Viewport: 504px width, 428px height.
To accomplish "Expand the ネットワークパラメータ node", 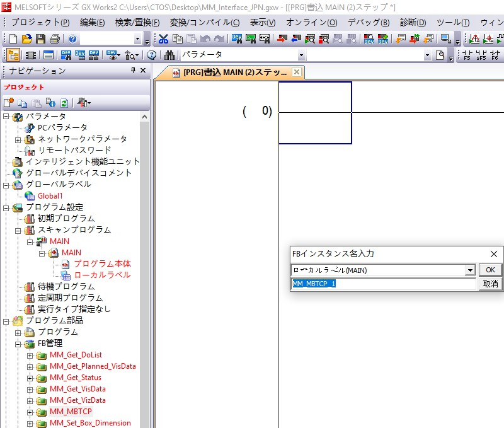I will click(18, 140).
